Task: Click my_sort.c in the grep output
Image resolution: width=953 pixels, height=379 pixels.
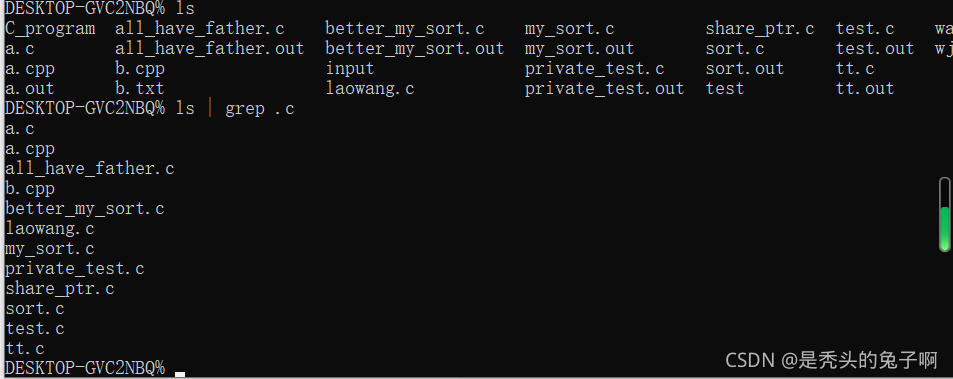Action: (x=49, y=249)
